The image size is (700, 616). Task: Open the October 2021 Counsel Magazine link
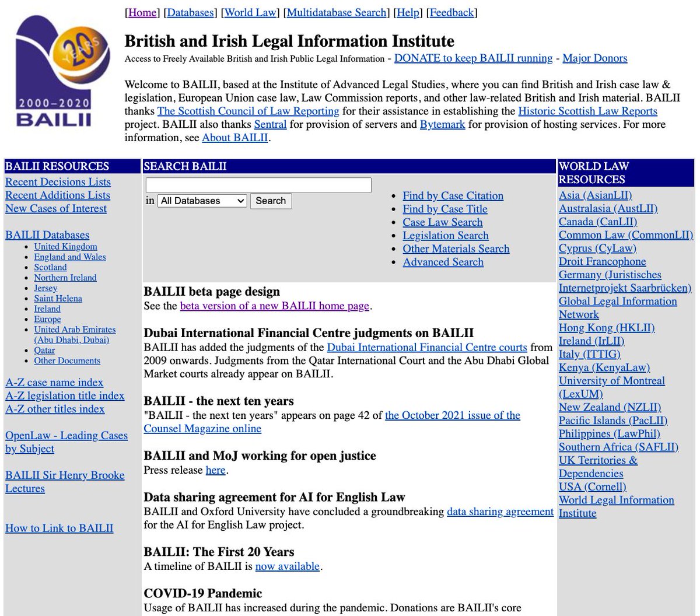coord(332,422)
